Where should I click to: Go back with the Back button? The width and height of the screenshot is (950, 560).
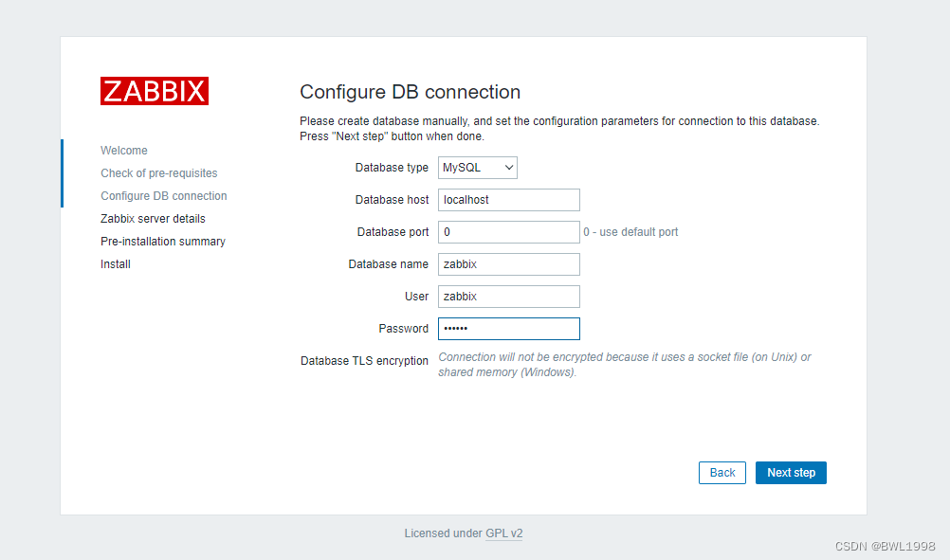722,473
